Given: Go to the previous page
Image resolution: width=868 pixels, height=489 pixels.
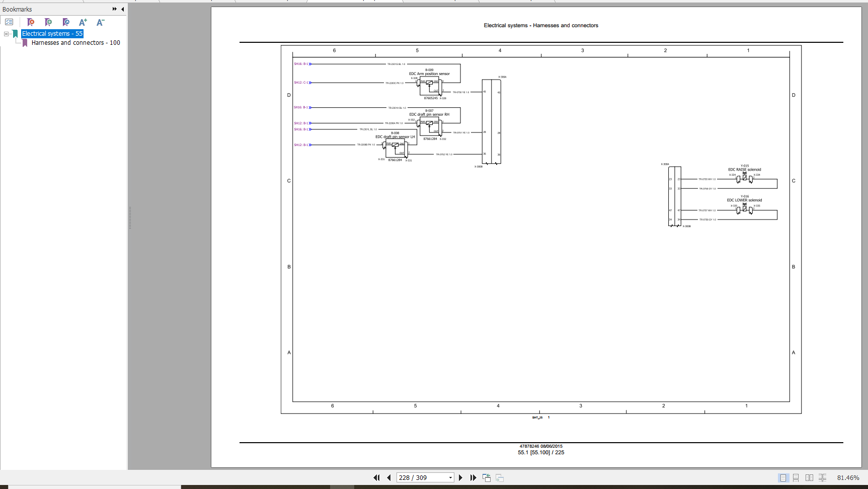Looking at the screenshot, I should 389,477.
